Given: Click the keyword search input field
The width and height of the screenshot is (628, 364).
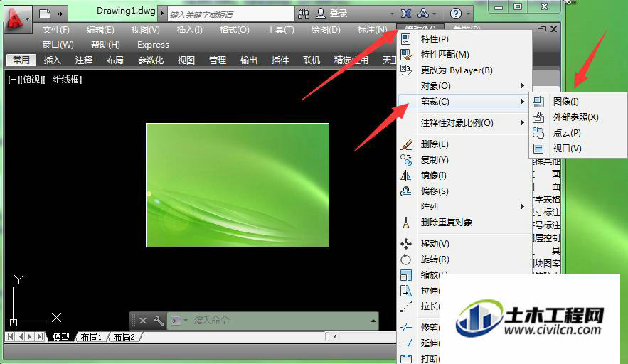Looking at the screenshot, I should pyautogui.click(x=230, y=14).
